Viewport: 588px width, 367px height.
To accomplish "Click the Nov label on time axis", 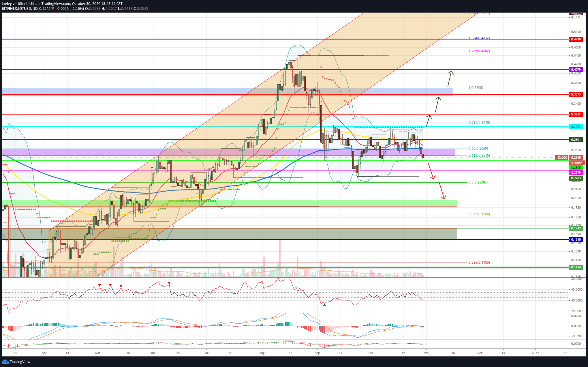I will (426, 353).
